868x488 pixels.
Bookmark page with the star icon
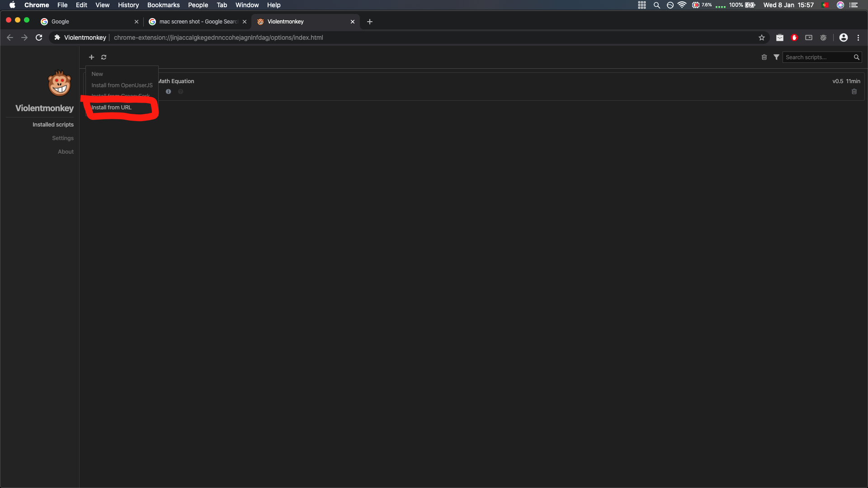click(x=762, y=38)
